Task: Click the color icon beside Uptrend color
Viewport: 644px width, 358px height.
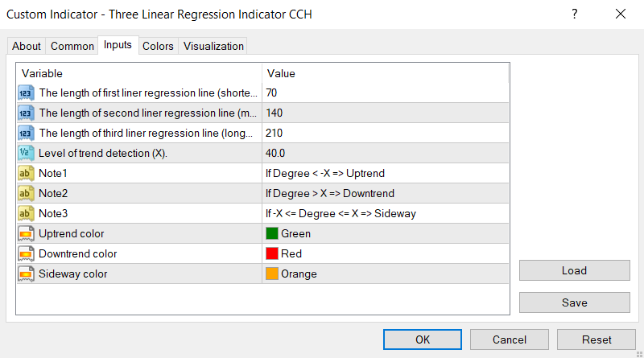Action: click(26, 233)
